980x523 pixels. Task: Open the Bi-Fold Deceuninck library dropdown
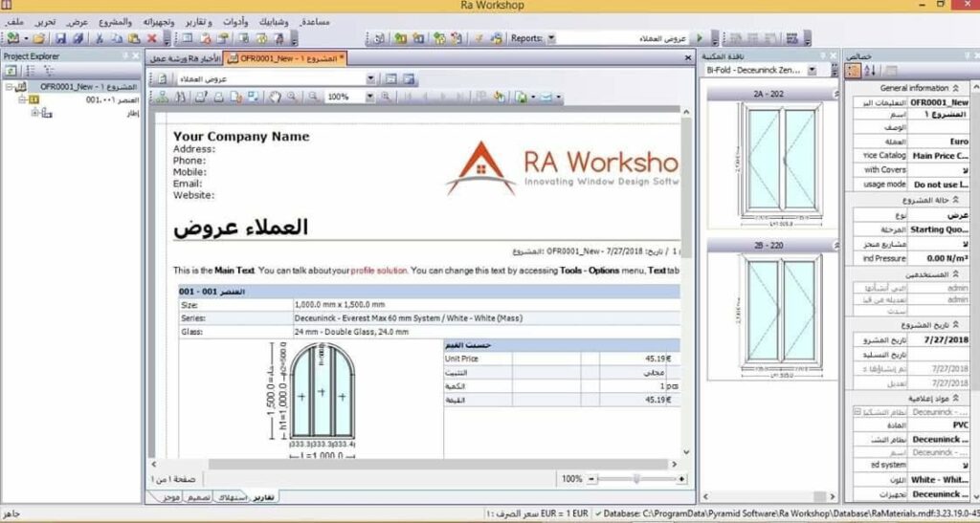point(812,71)
